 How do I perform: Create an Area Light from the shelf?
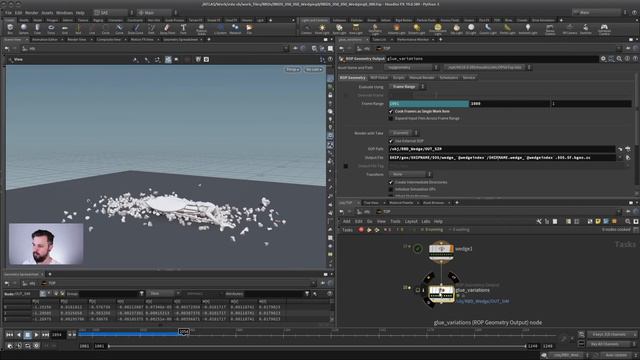[x=356, y=29]
